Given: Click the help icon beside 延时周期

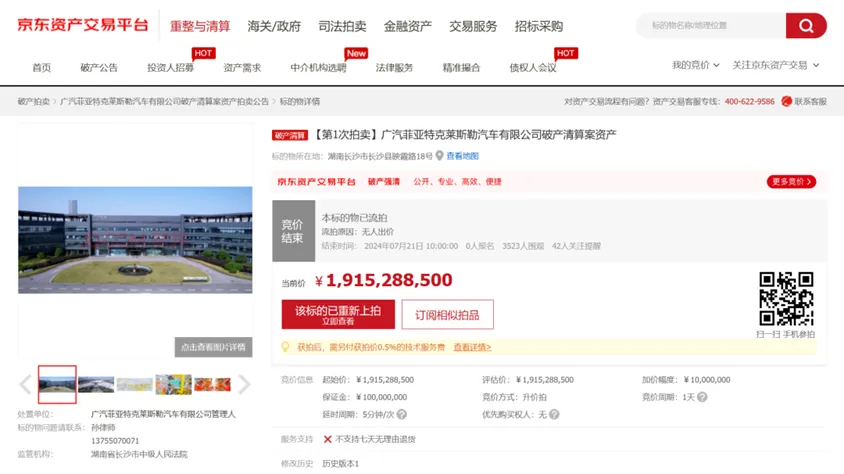Looking at the screenshot, I should pos(402,414).
